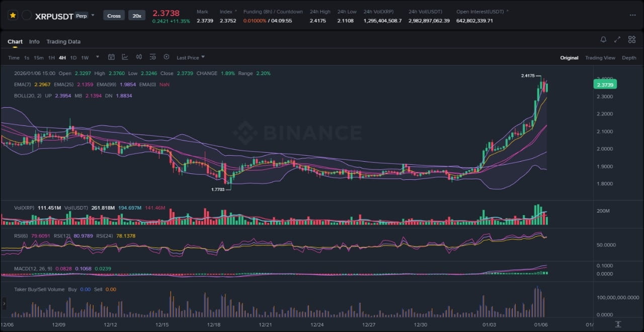The image size is (644, 332).
Task: Open the three-dot more menu
Action: [632, 15]
